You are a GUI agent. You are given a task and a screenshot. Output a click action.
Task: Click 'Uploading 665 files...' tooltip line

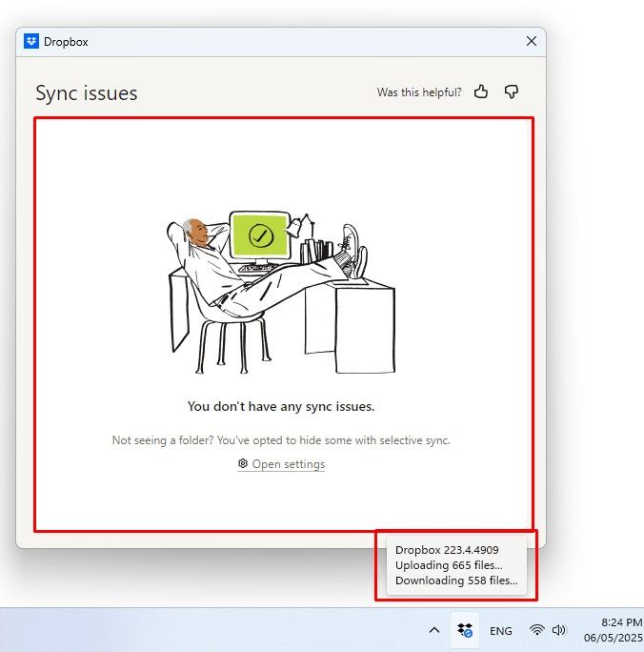[449, 565]
